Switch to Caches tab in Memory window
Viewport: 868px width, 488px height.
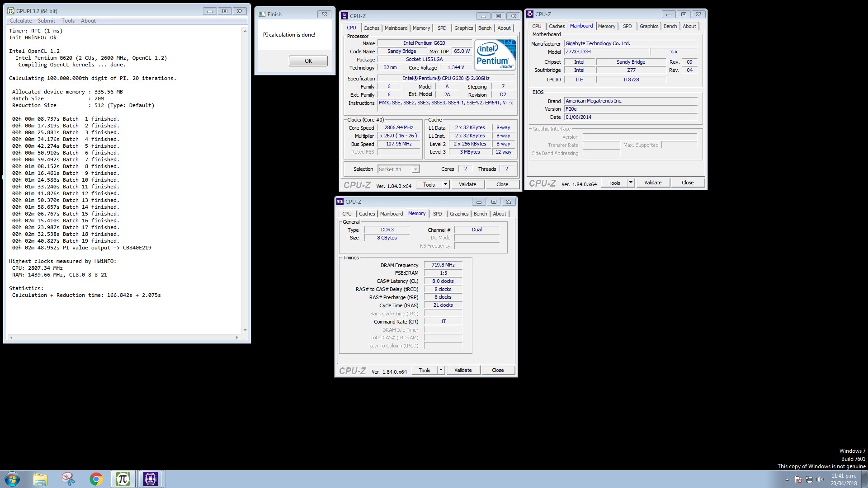tap(367, 214)
